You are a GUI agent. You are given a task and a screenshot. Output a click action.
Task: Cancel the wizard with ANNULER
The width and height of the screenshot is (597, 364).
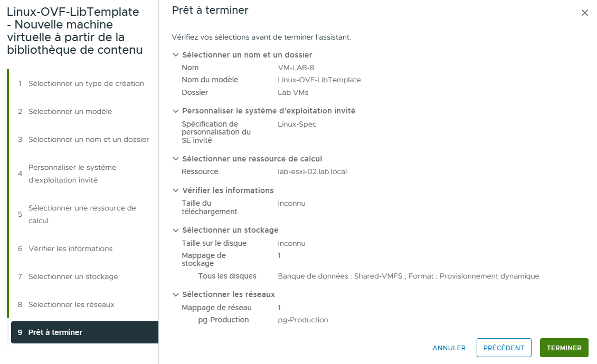click(x=449, y=348)
